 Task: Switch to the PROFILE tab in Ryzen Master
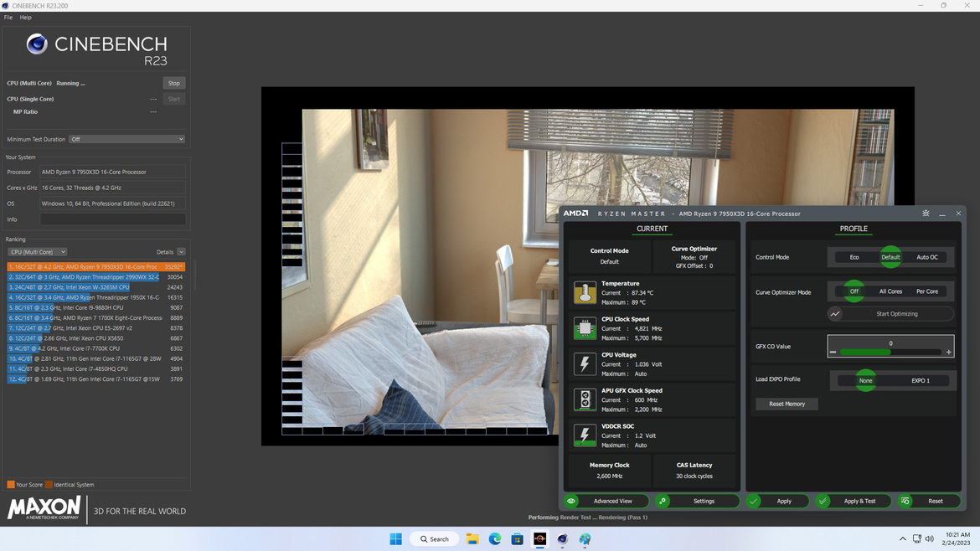pyautogui.click(x=854, y=229)
